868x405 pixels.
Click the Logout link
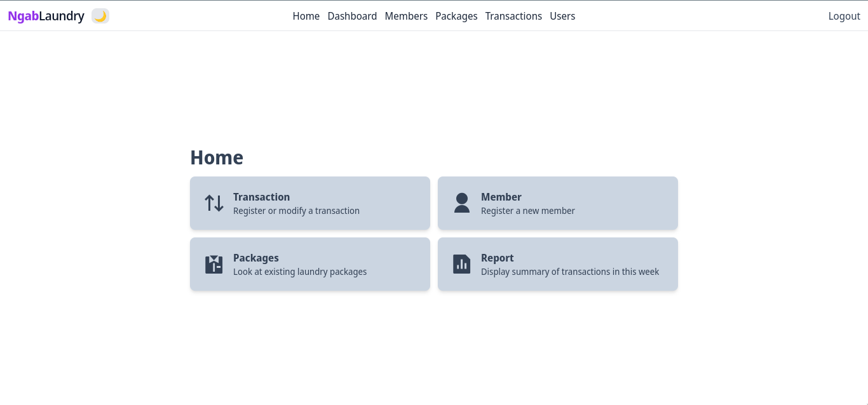(844, 16)
